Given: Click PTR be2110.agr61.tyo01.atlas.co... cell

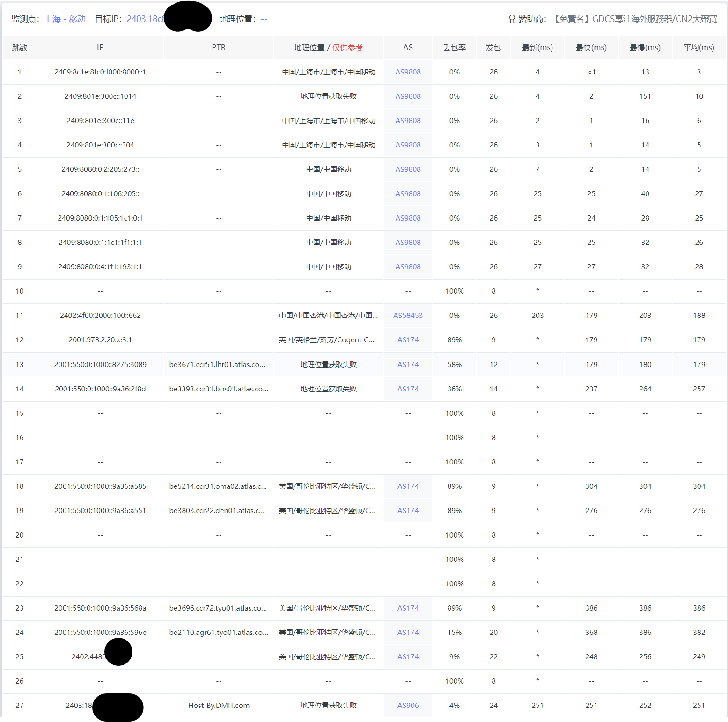Looking at the screenshot, I should tap(219, 633).
